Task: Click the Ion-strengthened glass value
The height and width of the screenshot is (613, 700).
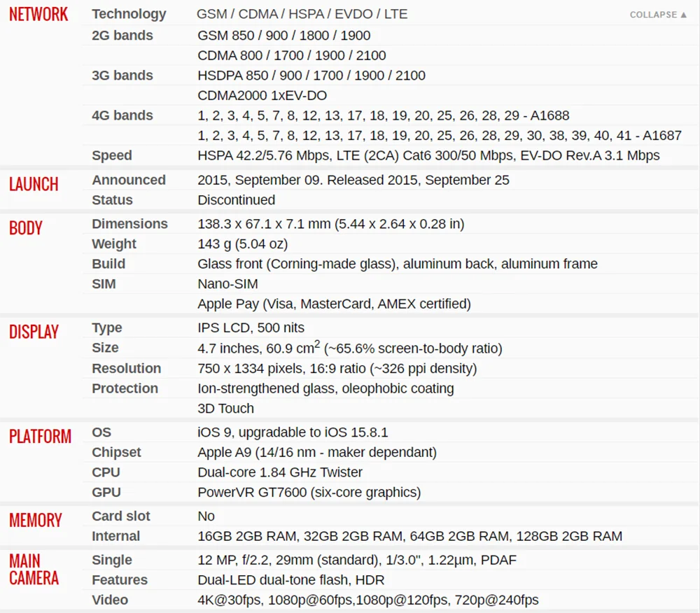Action: pos(325,388)
